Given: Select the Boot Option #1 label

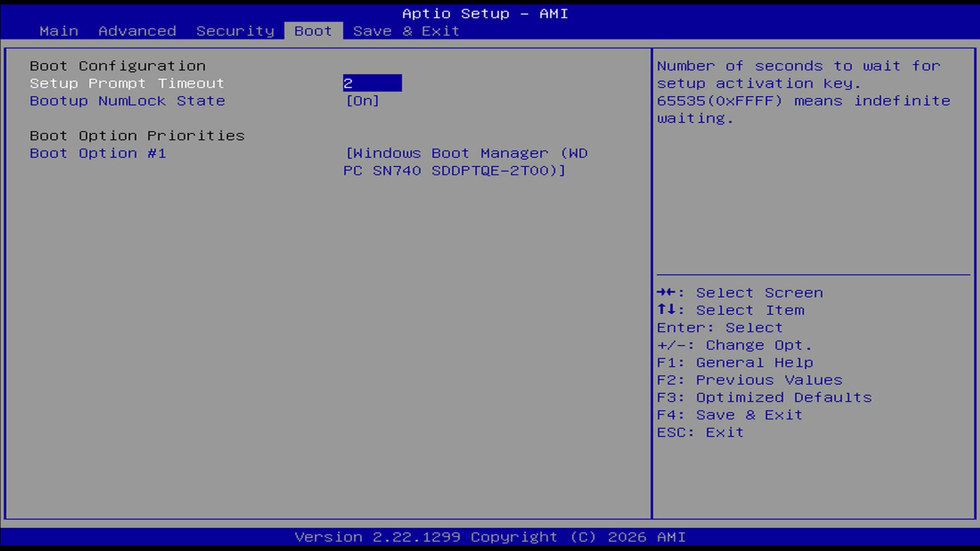Looking at the screenshot, I should click(x=97, y=153).
